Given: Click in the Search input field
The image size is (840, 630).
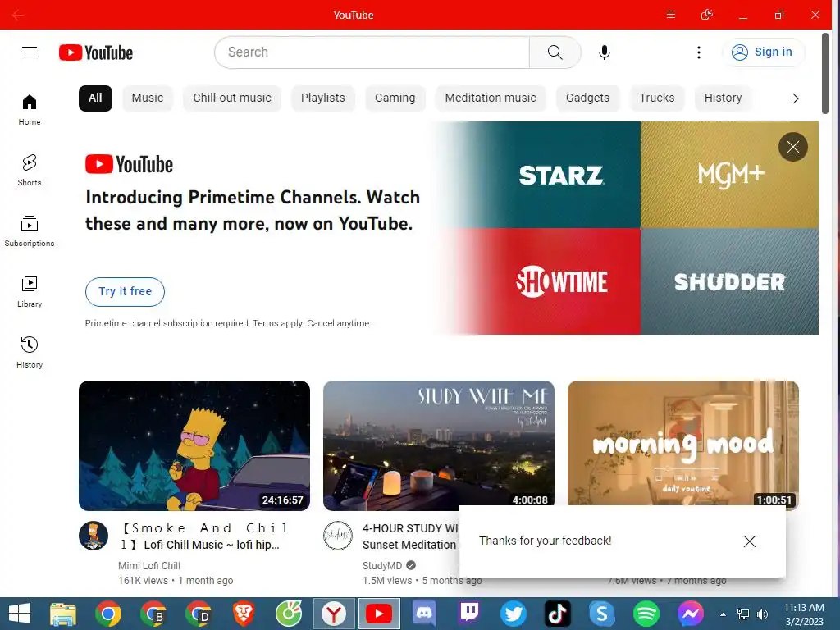Looking at the screenshot, I should point(372,52).
